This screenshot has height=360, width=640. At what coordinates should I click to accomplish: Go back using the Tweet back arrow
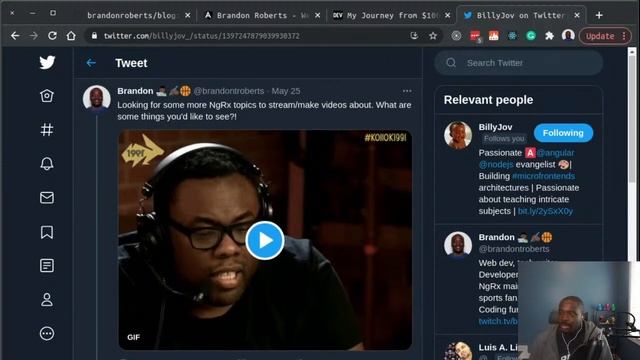tap(91, 63)
